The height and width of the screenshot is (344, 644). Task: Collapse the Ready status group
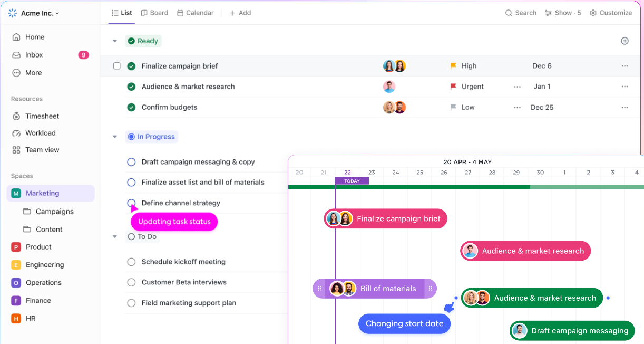tap(114, 41)
